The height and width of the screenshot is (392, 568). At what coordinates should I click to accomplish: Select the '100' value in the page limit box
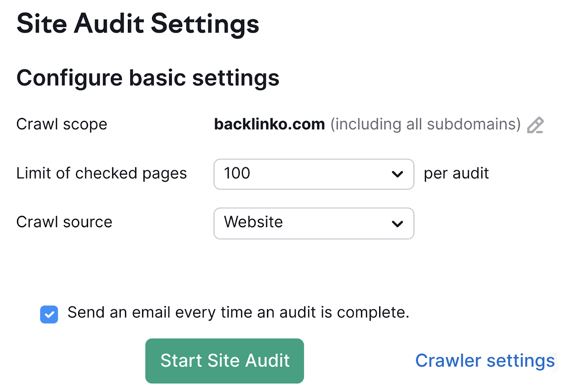point(237,173)
